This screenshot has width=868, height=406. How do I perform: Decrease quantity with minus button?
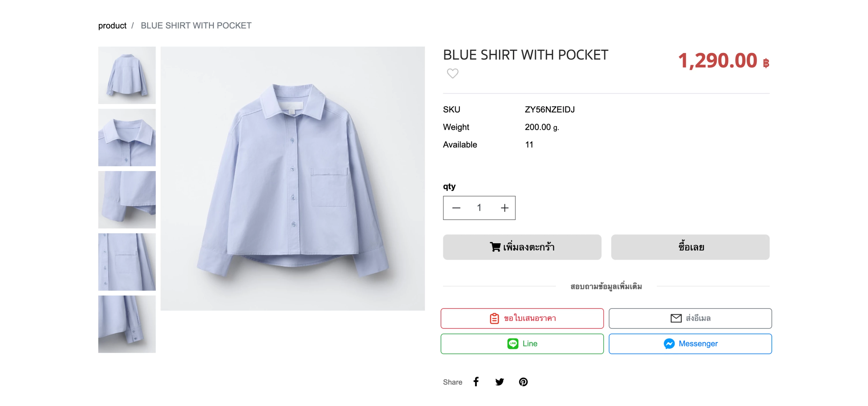(456, 208)
